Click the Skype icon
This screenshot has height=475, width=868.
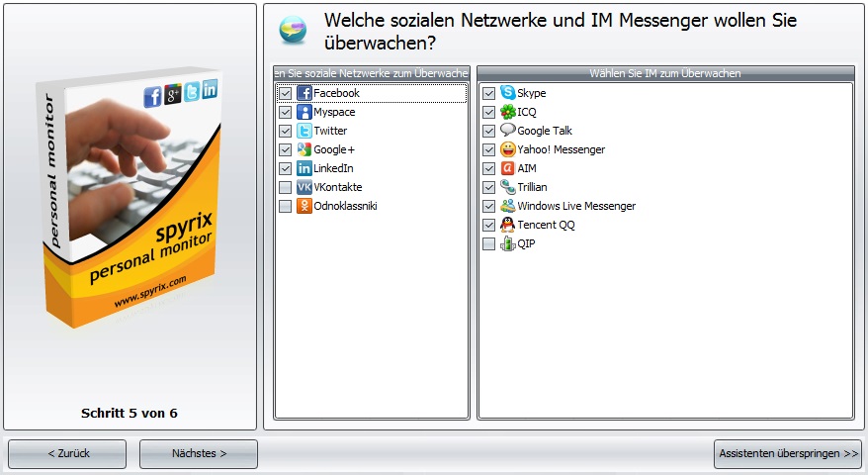click(507, 93)
